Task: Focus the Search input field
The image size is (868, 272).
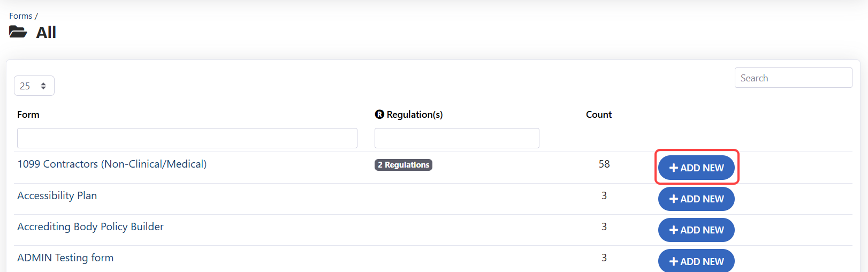Action: tap(793, 78)
